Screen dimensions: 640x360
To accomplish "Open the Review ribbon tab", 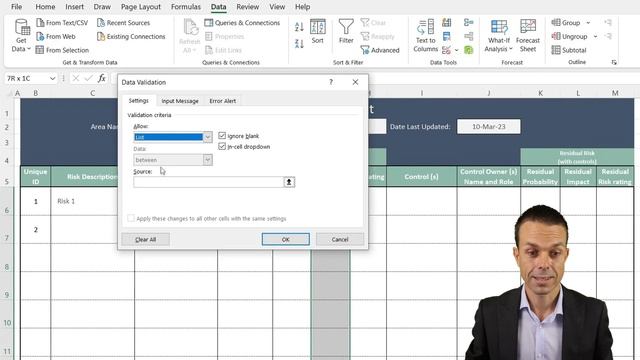I will [x=247, y=7].
